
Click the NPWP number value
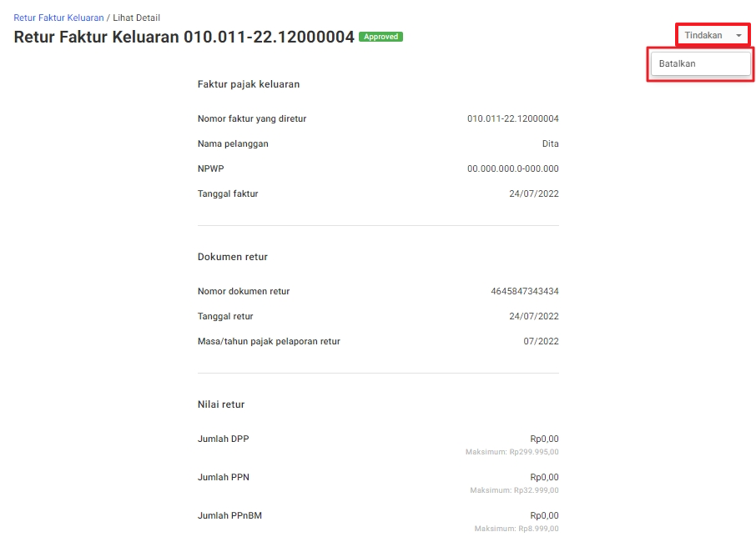512,168
